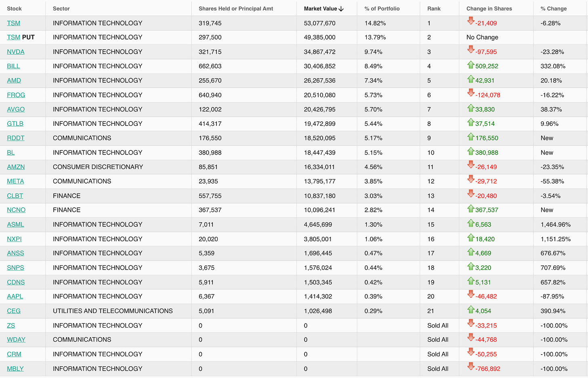Follow the NCNO ticker link
Image resolution: width=588 pixels, height=378 pixels.
click(16, 210)
